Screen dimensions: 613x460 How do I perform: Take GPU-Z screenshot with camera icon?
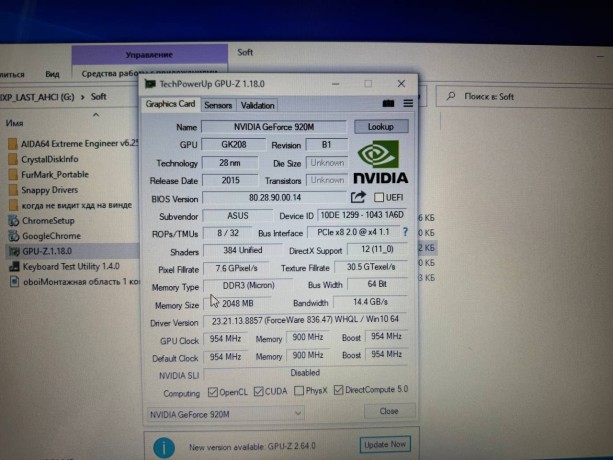coord(388,104)
